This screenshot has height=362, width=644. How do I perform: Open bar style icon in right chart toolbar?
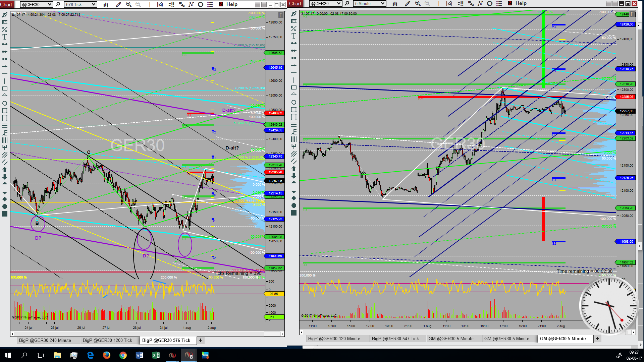tap(395, 3)
